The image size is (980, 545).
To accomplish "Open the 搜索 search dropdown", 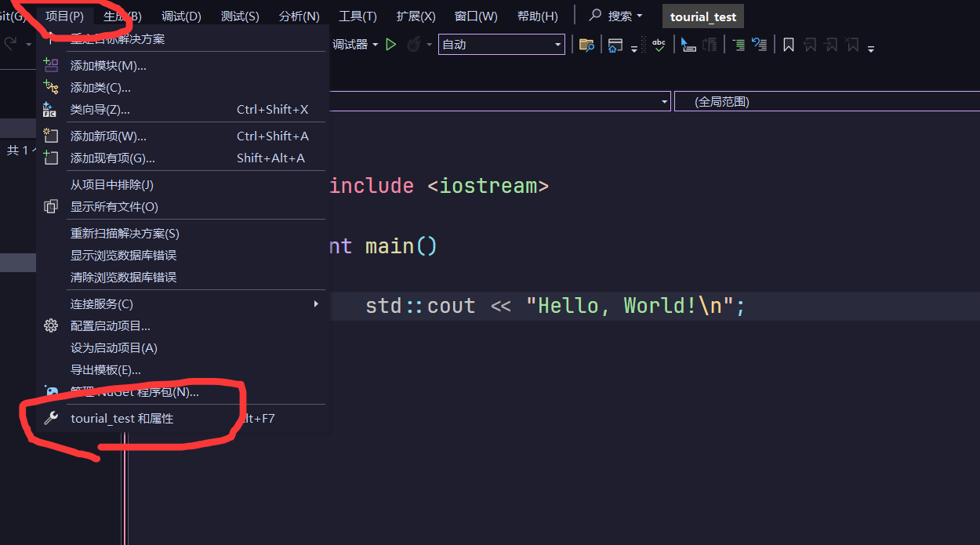I will (x=617, y=16).
